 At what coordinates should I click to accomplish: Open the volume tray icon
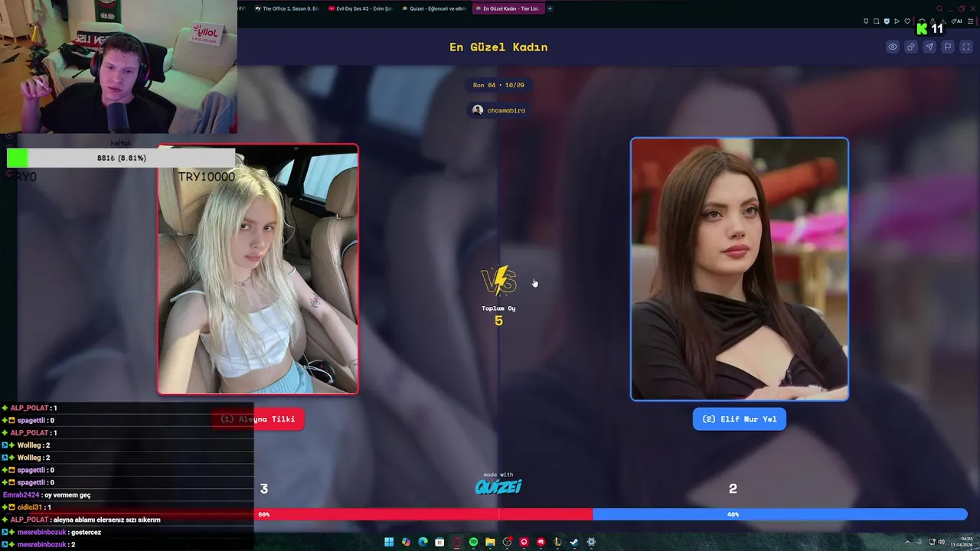click(941, 542)
